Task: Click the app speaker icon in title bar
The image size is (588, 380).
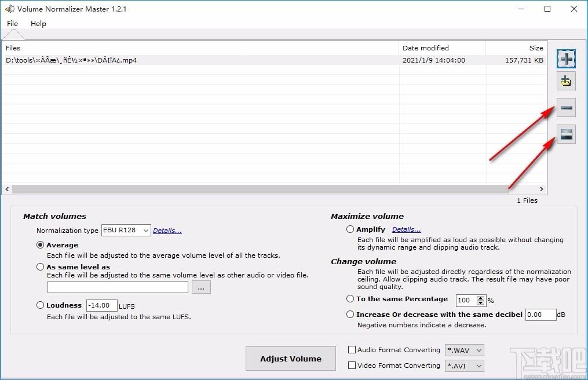Action: point(9,9)
